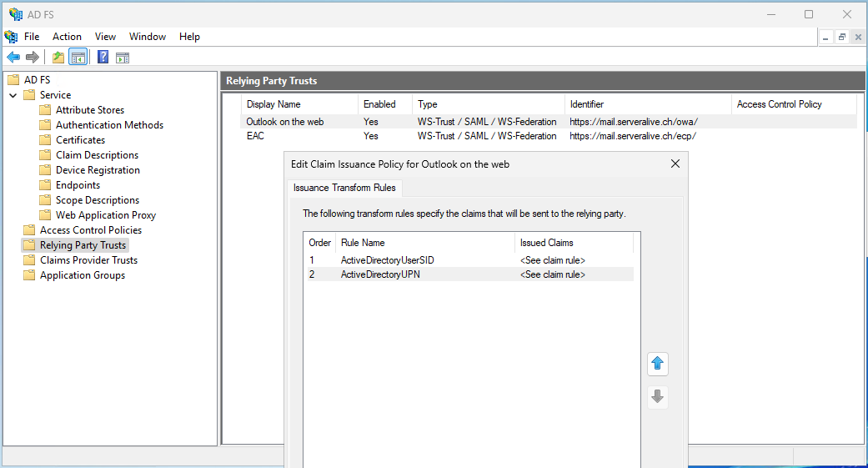The width and height of the screenshot is (868, 468).
Task: Click the AD FS icon in title bar
Action: coord(16,14)
